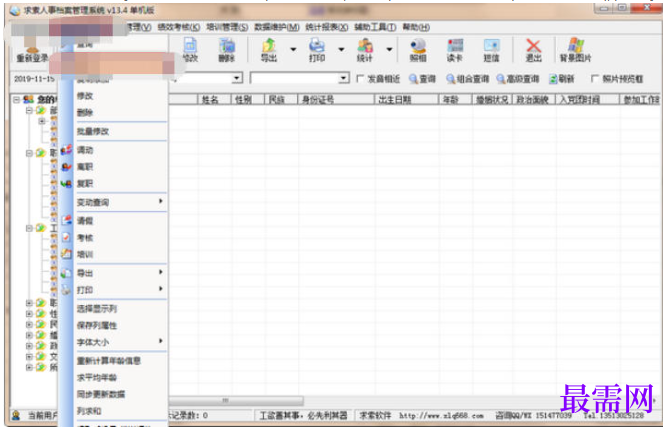Open the 数据维护(M) menu
672x430 pixels.
tap(276, 27)
